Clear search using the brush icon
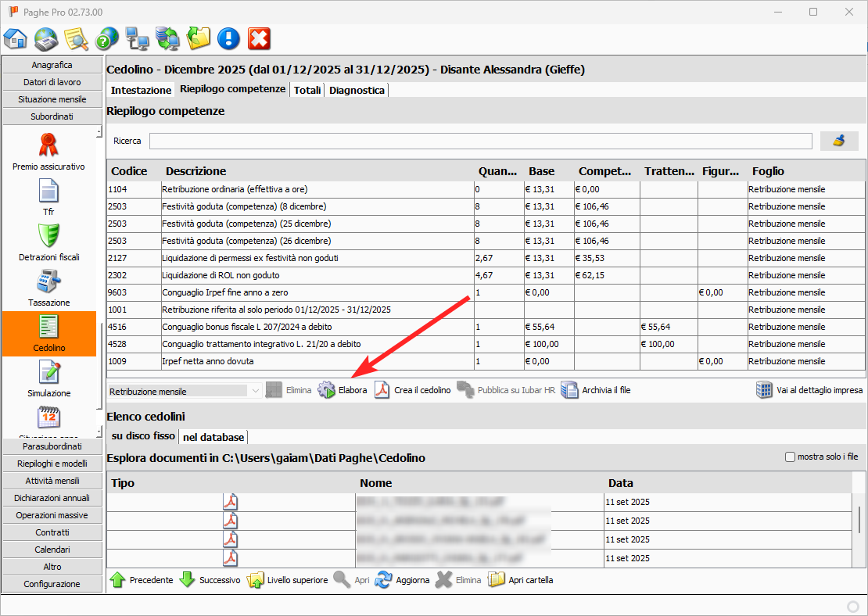 (839, 141)
